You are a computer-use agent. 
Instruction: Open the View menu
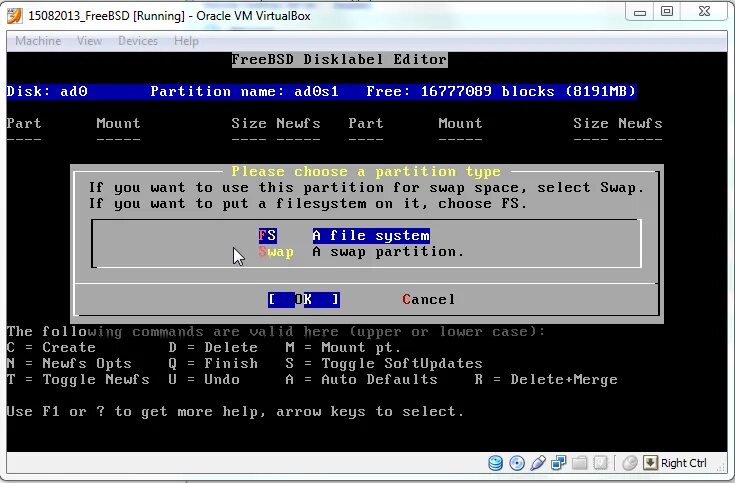90,41
